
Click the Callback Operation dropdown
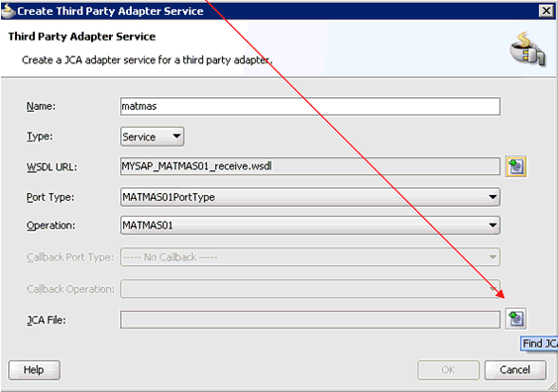point(310,289)
